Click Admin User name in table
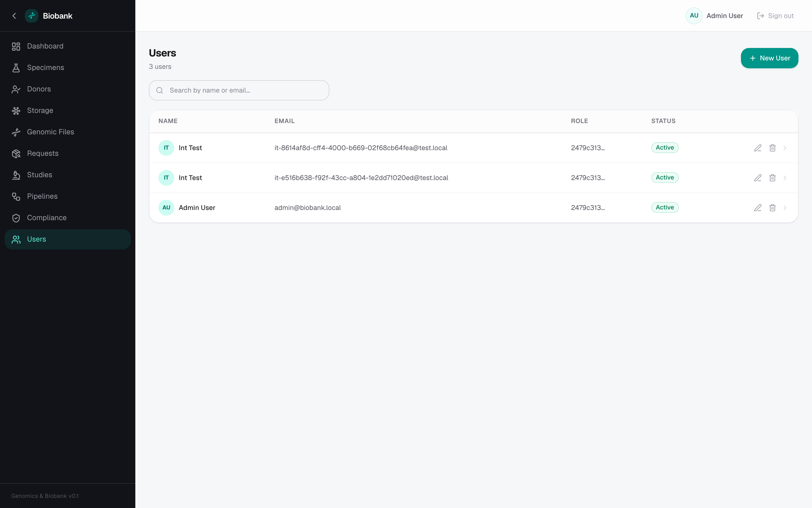Viewport: 812px width, 508px height. pos(197,208)
